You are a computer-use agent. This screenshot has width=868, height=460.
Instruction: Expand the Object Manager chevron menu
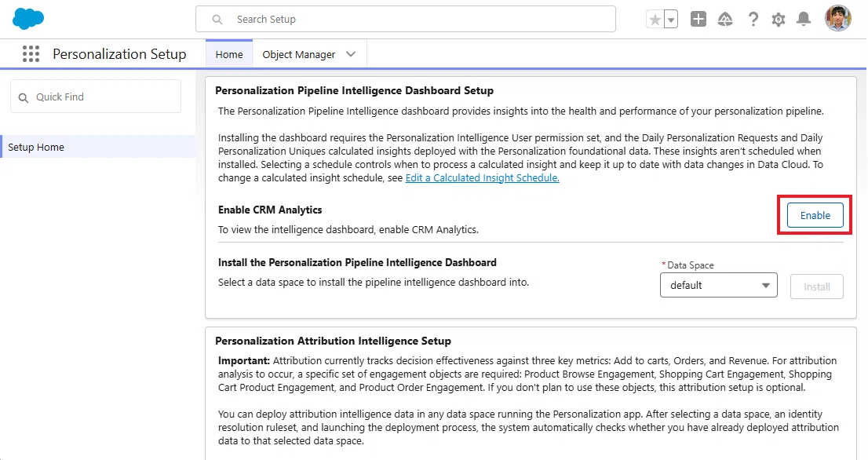350,54
